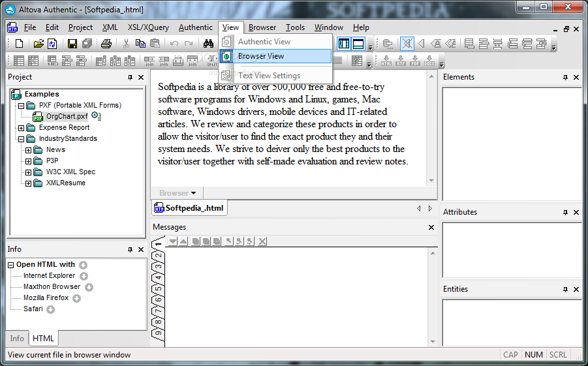Toggle the bottom window layout icon
The width and height of the screenshot is (588, 366).
click(x=358, y=44)
